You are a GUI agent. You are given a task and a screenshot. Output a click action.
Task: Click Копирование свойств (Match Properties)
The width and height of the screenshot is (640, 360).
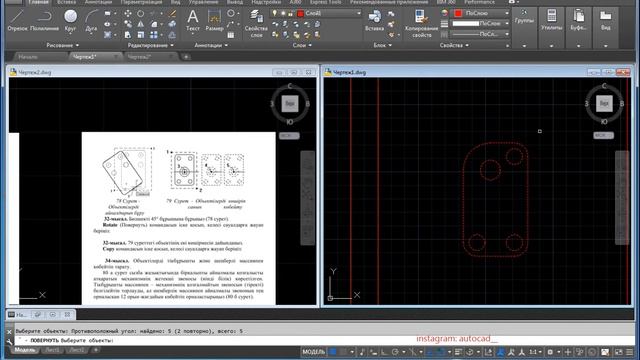pyautogui.click(x=422, y=24)
